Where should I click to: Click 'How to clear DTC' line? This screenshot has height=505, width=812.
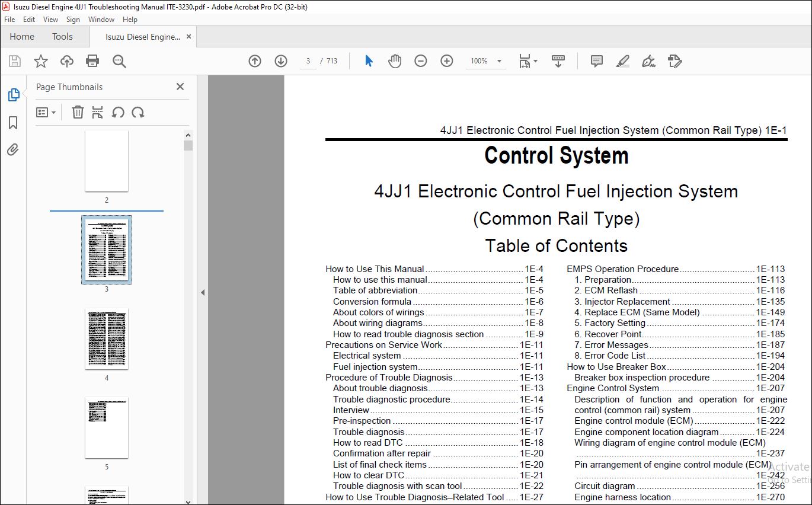click(438, 475)
